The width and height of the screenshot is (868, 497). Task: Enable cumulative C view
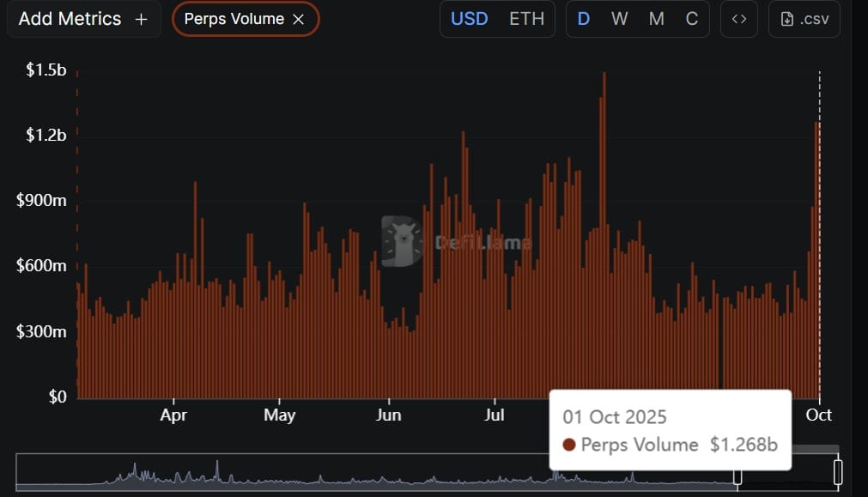click(692, 19)
